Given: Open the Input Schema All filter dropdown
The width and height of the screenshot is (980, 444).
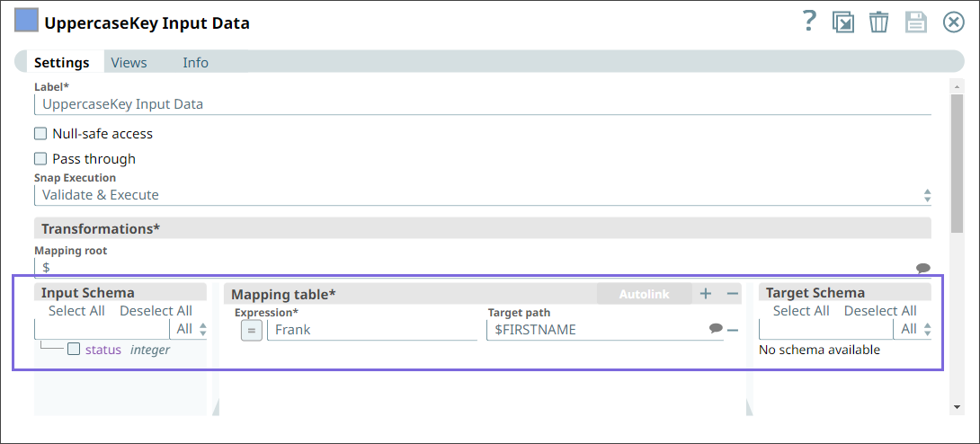Looking at the screenshot, I should (192, 329).
